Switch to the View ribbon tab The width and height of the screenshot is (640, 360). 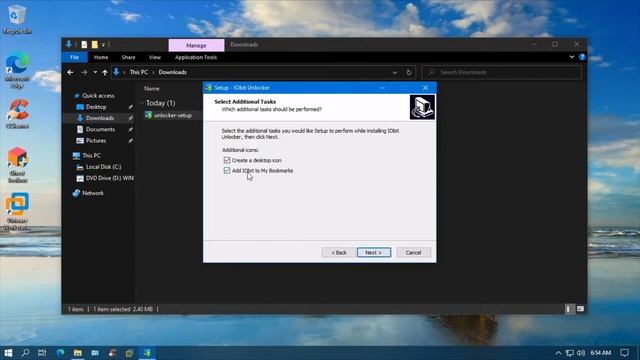click(155, 58)
